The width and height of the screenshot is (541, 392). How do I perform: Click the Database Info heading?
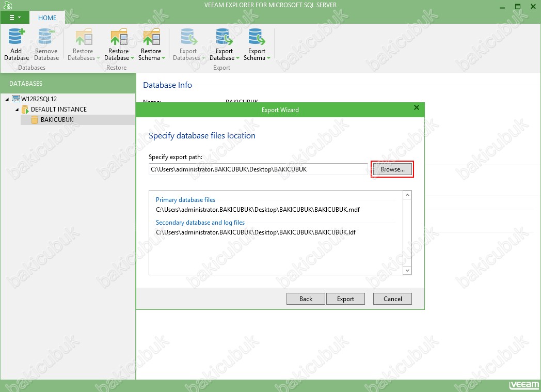coord(167,85)
